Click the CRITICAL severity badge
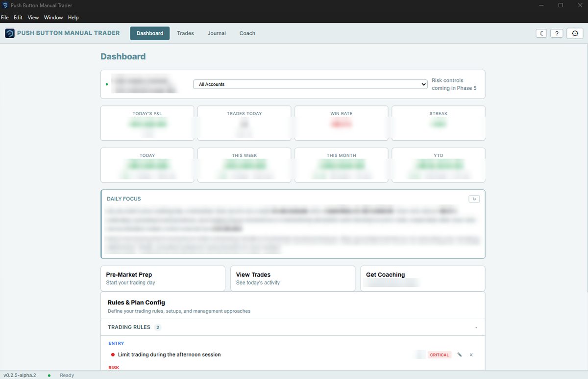This screenshot has height=379, width=588. point(440,355)
